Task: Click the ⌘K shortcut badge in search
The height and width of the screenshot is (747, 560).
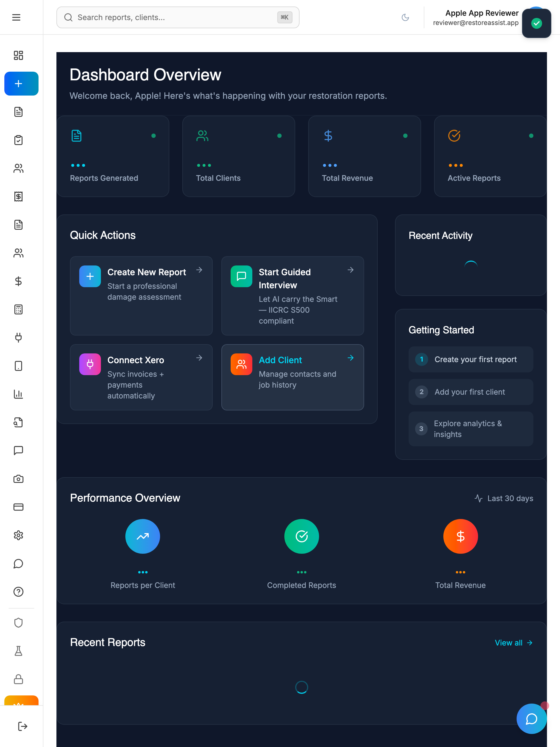Action: (x=285, y=17)
